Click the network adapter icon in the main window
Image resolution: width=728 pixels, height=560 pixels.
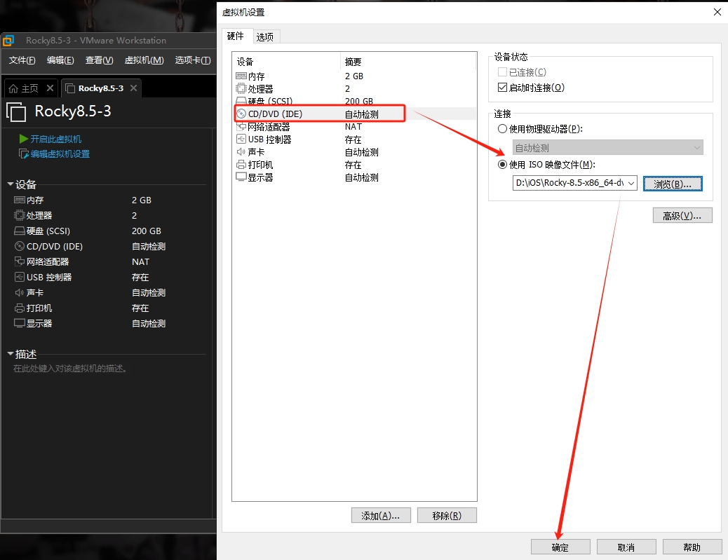pyautogui.click(x=20, y=261)
